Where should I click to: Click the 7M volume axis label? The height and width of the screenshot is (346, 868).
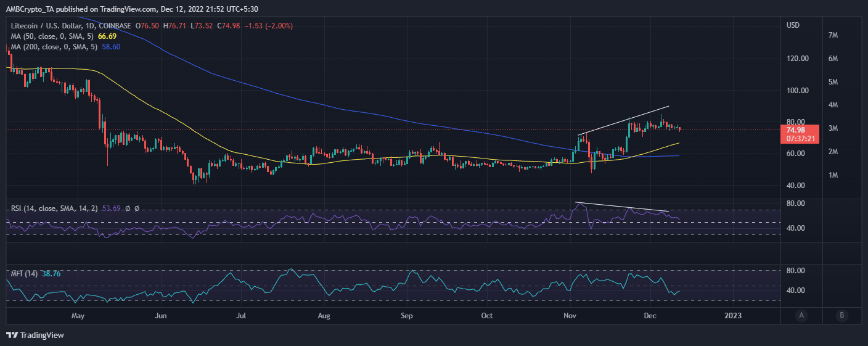click(833, 35)
